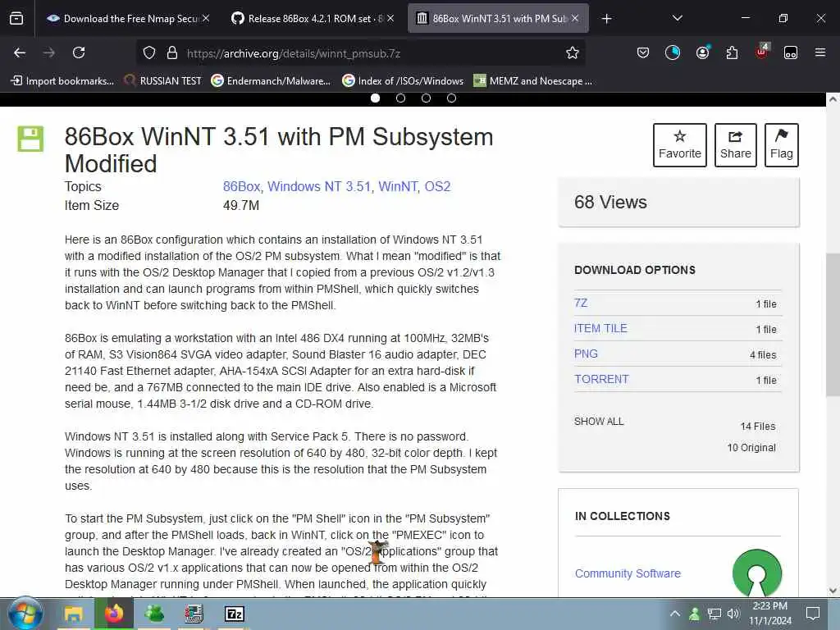
Task: Click the scrollbar down arrow
Action: tap(833, 591)
